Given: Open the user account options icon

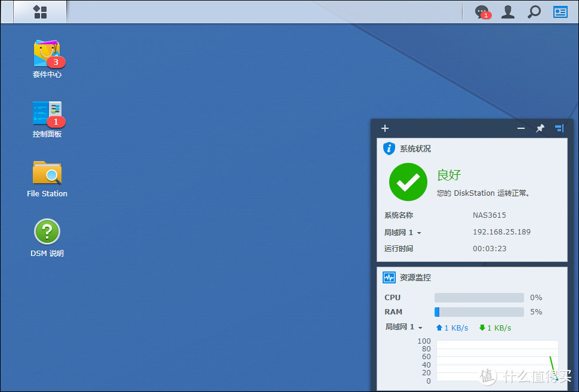Looking at the screenshot, I should tap(508, 12).
